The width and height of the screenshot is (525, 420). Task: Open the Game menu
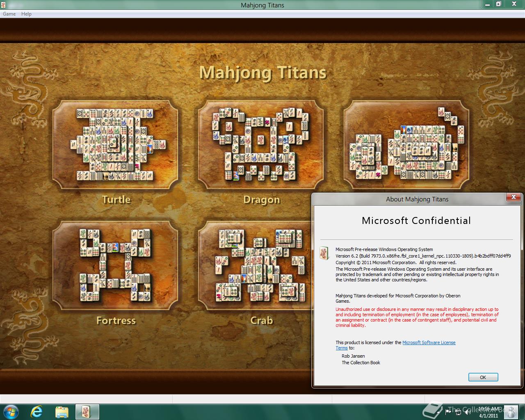9,14
